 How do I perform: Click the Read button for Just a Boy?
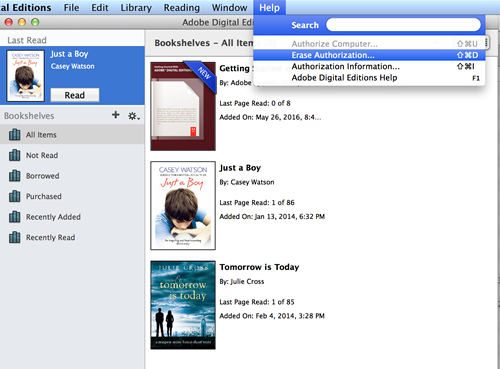(75, 95)
